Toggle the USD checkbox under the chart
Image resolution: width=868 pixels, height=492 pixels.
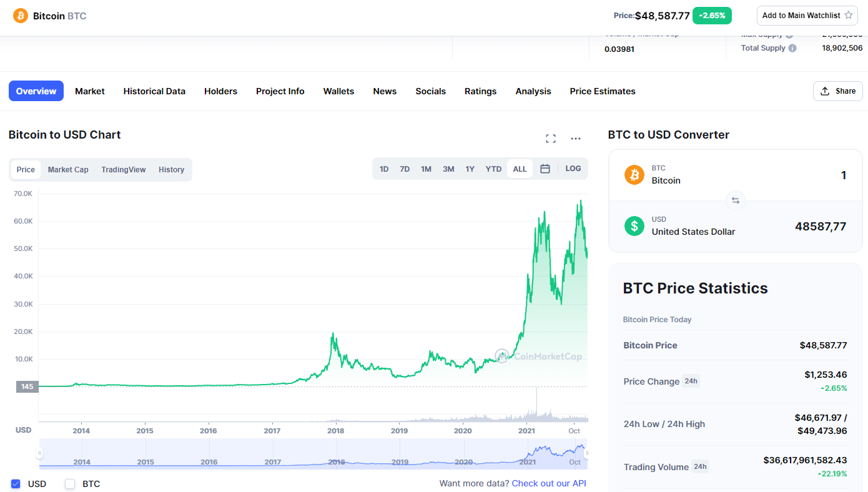(x=16, y=484)
